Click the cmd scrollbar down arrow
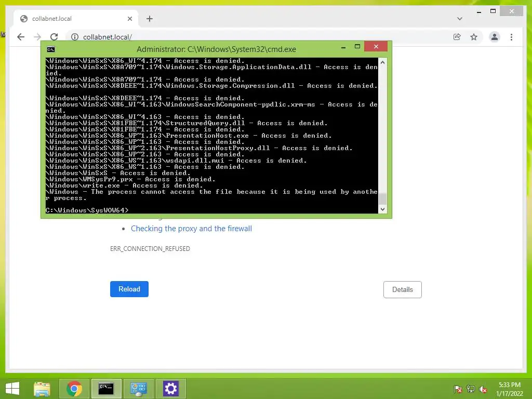Image resolution: width=532 pixels, height=399 pixels. pos(382,209)
